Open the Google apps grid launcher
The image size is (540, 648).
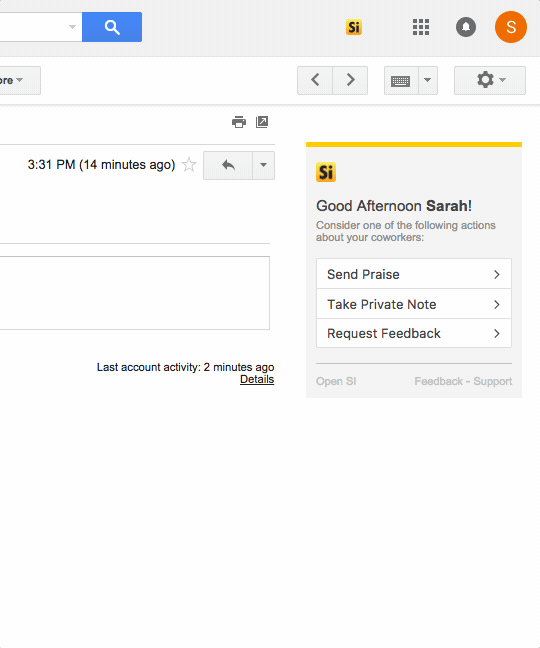tap(421, 27)
